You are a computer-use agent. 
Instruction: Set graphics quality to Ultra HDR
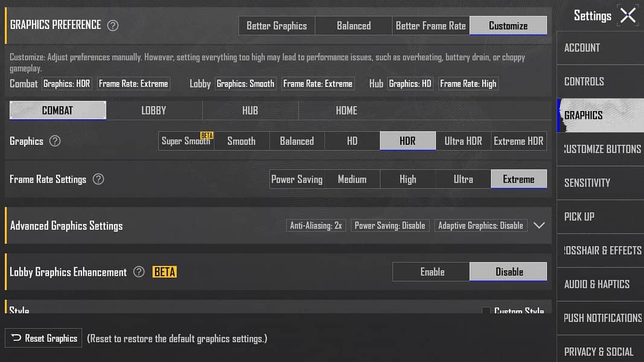click(464, 141)
